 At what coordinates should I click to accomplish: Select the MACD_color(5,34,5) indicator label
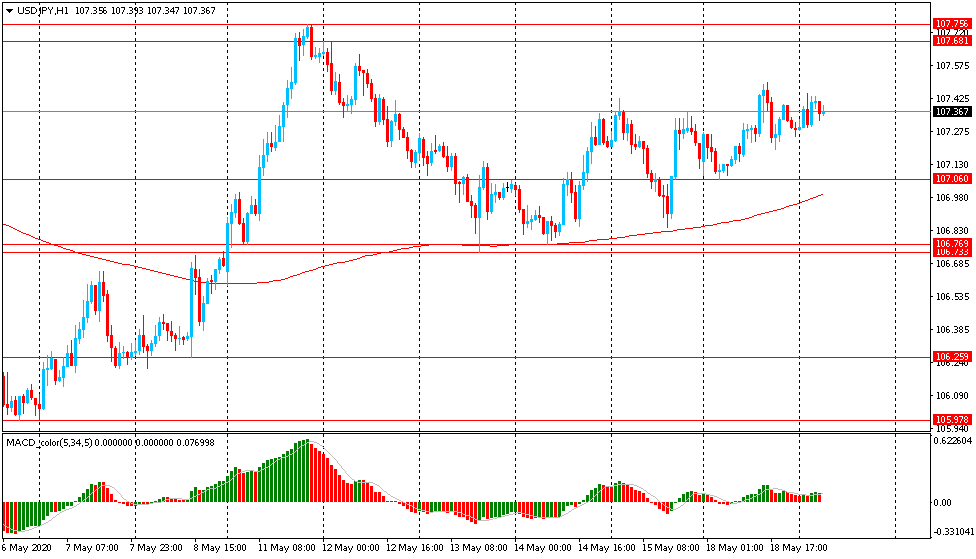pyautogui.click(x=49, y=443)
